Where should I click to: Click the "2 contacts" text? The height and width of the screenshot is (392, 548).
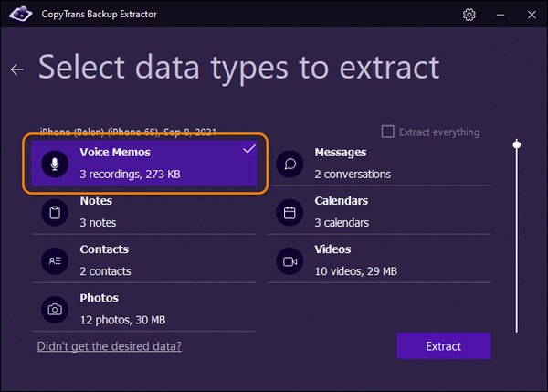coord(105,271)
